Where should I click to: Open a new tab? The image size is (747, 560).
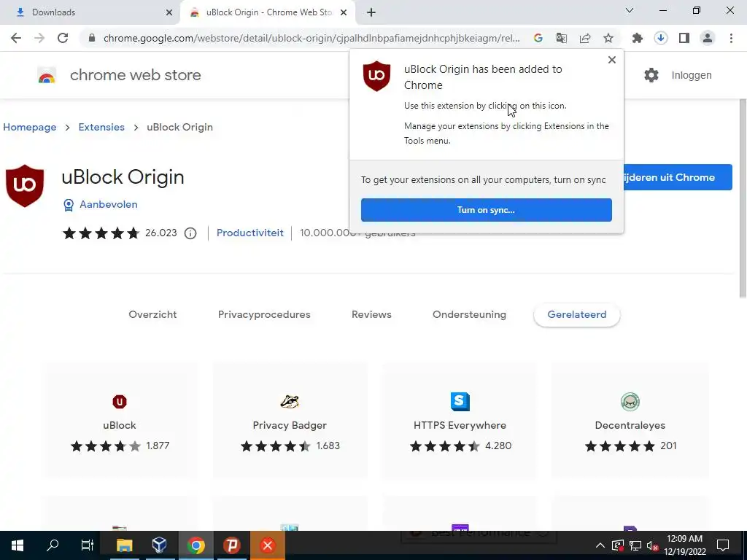tap(371, 12)
